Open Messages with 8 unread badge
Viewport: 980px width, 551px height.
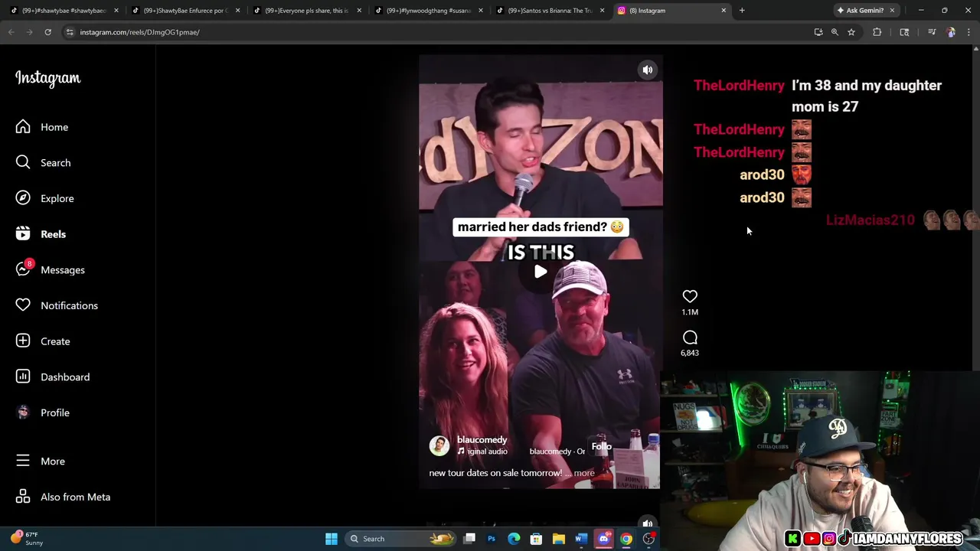[51, 269]
